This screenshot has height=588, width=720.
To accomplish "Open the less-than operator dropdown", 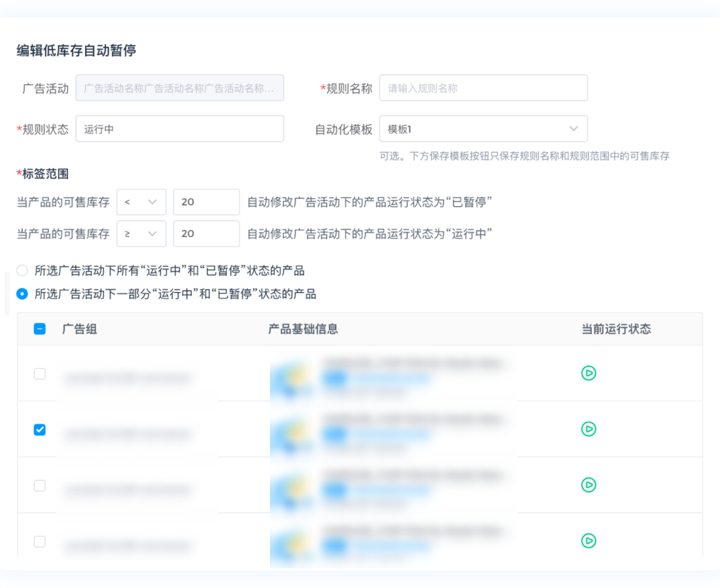I will pos(141,202).
